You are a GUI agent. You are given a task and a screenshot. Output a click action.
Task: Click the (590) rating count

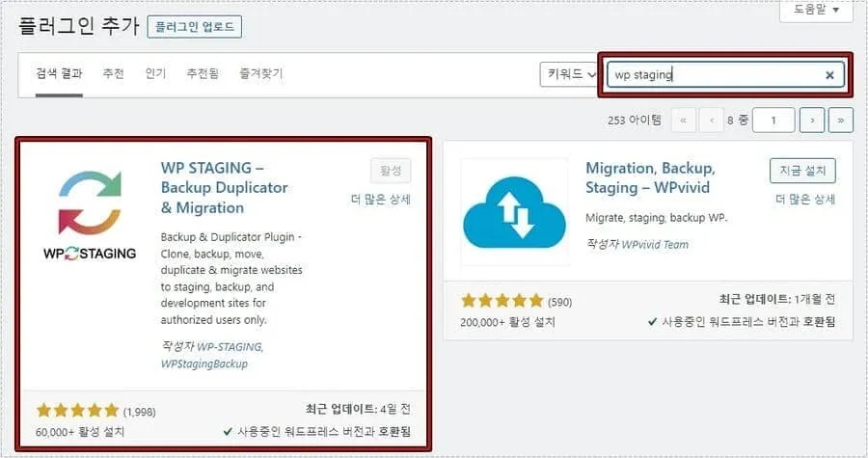559,302
